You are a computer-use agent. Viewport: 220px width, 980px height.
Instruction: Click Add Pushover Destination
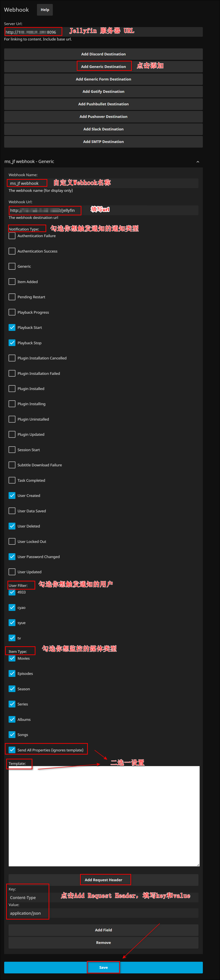tap(103, 116)
